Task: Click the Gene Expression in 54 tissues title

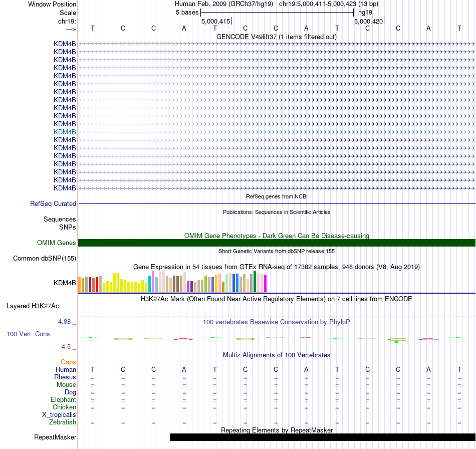Action: pyautogui.click(x=277, y=267)
